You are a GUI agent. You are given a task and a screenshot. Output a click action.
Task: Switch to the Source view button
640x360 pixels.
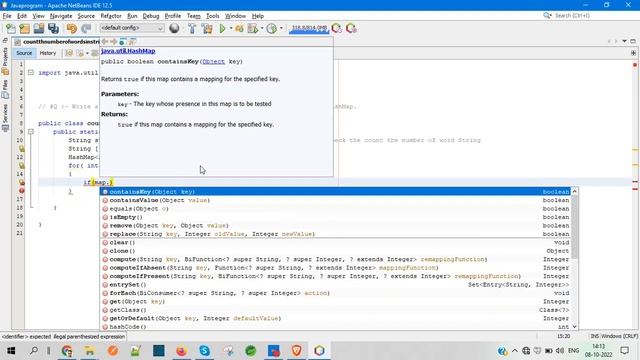click(24, 53)
